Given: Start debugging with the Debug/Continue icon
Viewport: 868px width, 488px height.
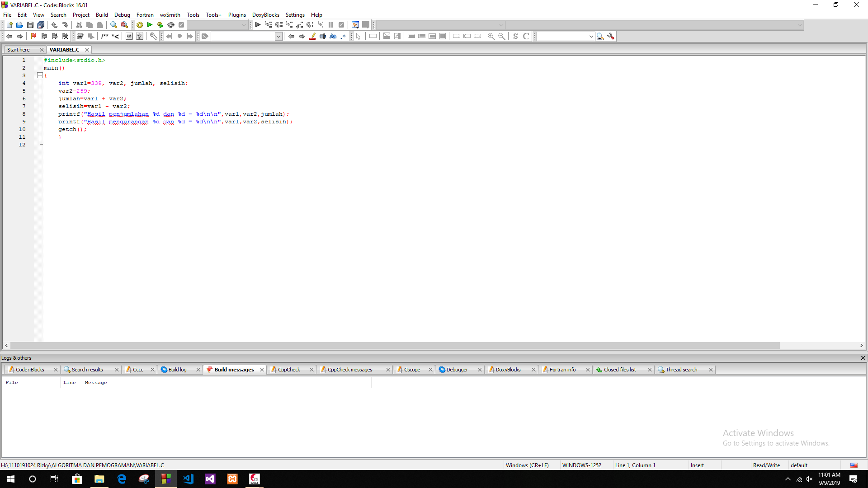Looking at the screenshot, I should pyautogui.click(x=258, y=25).
